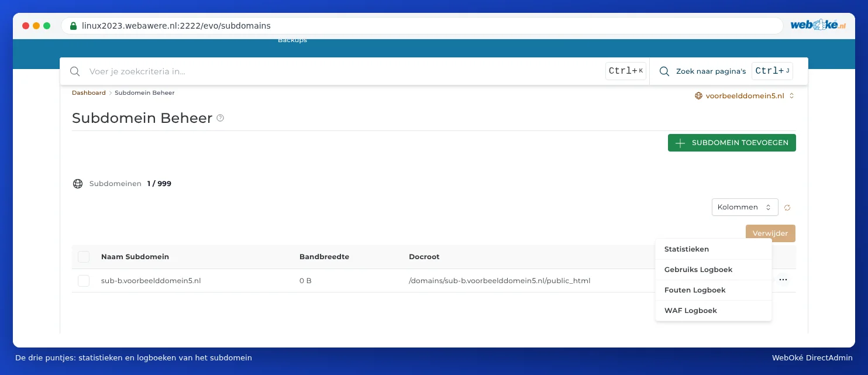Viewport: 868px width, 375px height.
Task: Click the Subdomein Beheer breadcrumb text
Action: tap(144, 93)
